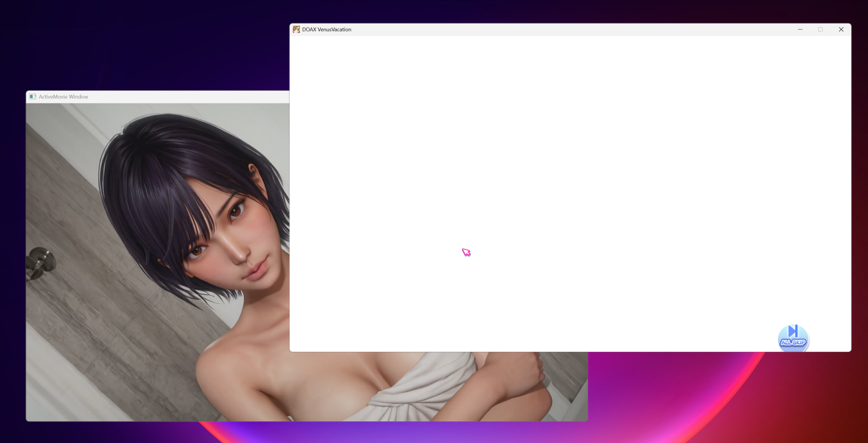This screenshot has height=443, width=868.
Task: Click the ActiveMovie Window title bar icon
Action: 33,97
